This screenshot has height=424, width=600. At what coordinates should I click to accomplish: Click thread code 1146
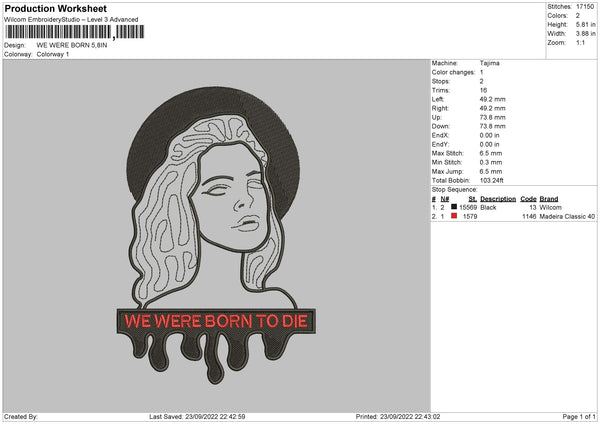pos(529,217)
